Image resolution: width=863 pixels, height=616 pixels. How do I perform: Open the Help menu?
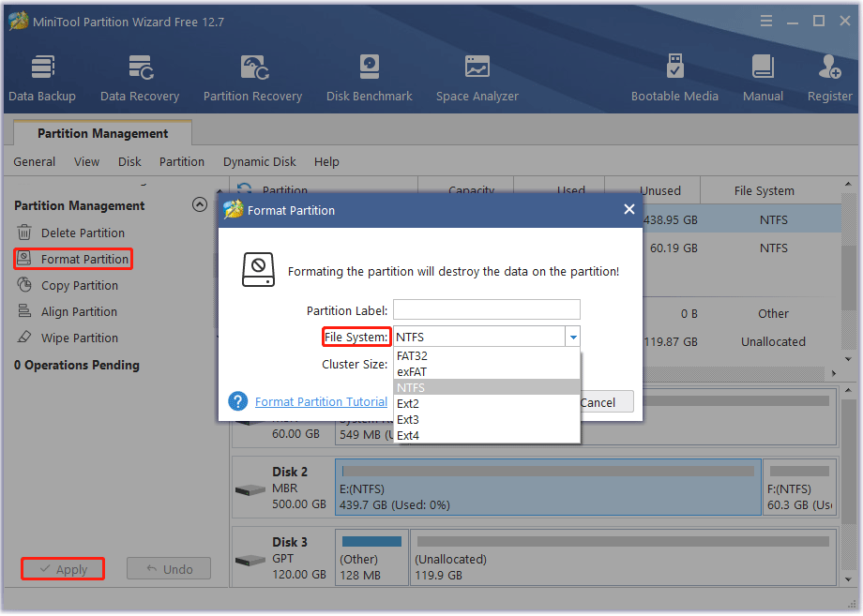click(327, 161)
